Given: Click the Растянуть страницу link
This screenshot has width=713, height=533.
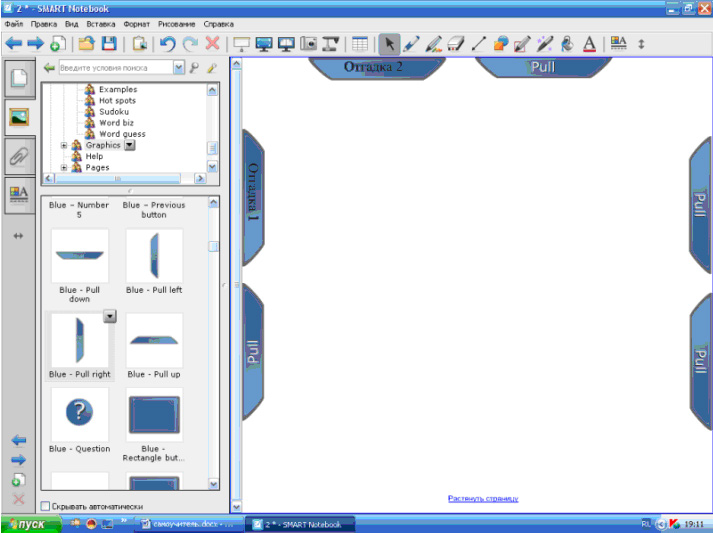Looking at the screenshot, I should click(483, 498).
